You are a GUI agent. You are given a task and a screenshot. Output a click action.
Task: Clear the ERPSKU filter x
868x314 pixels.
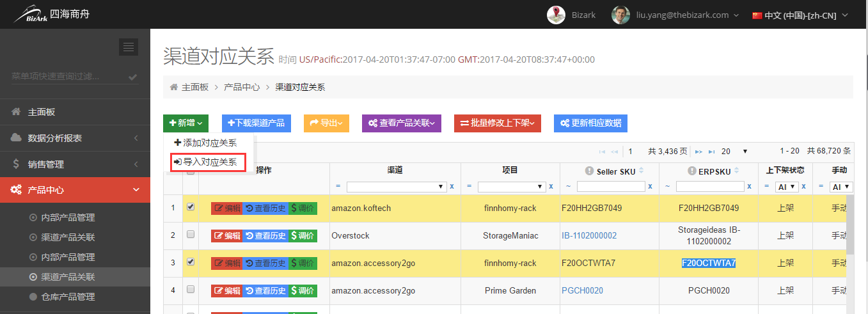click(x=749, y=187)
